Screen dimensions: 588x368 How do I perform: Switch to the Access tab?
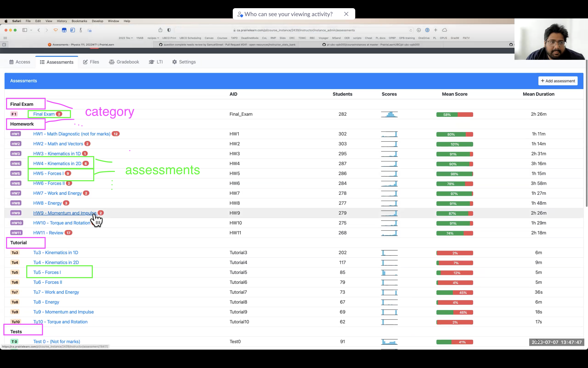coord(20,62)
